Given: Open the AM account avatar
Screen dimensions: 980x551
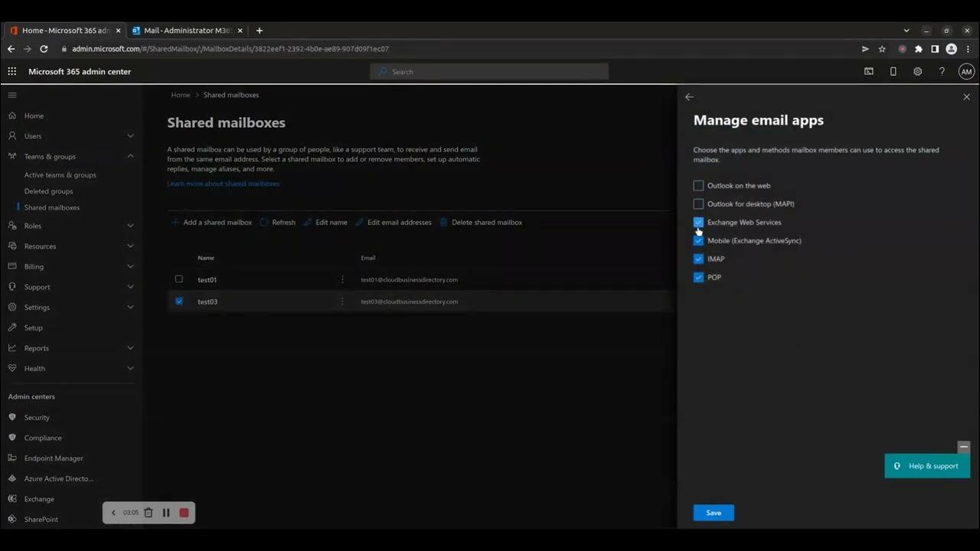Looking at the screenshot, I should pos(966,71).
